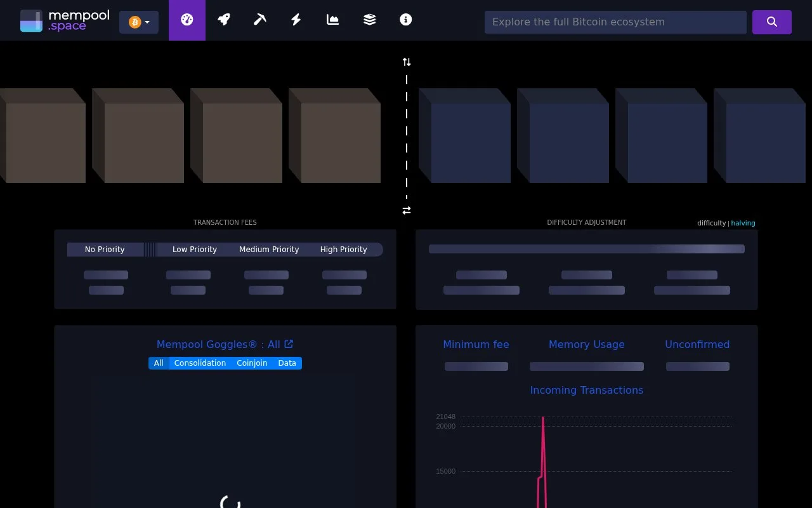
Task: Open the rocket Accelerator page icon
Action: pyautogui.click(x=223, y=20)
